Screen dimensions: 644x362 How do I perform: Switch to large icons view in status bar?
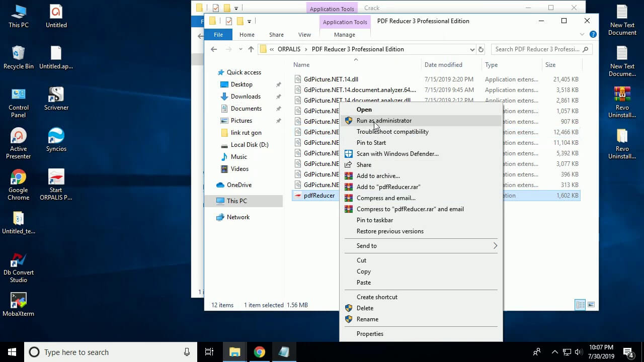point(591,305)
